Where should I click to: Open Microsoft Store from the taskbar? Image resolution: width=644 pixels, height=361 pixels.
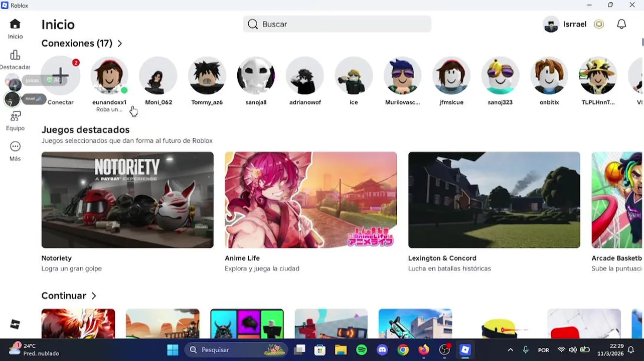[x=320, y=350]
